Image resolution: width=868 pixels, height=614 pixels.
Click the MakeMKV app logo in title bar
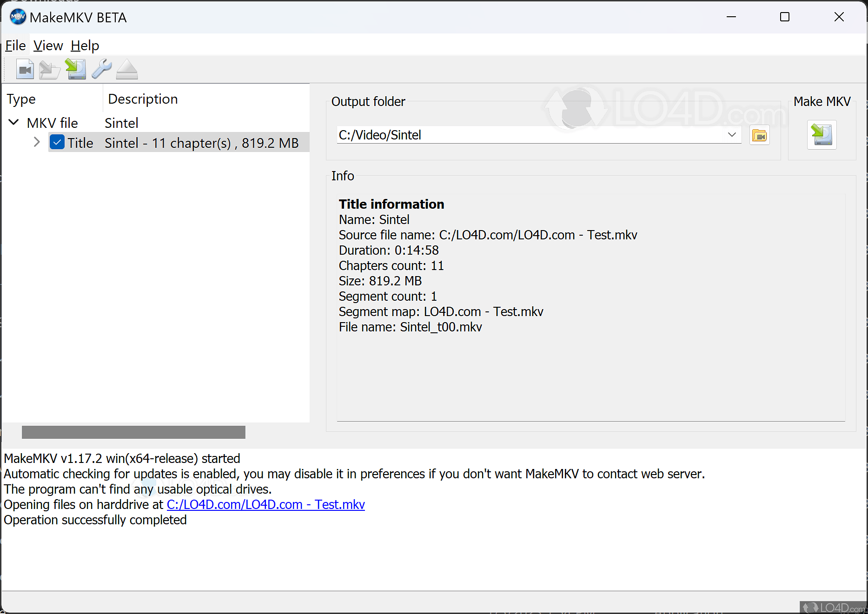pos(18,17)
